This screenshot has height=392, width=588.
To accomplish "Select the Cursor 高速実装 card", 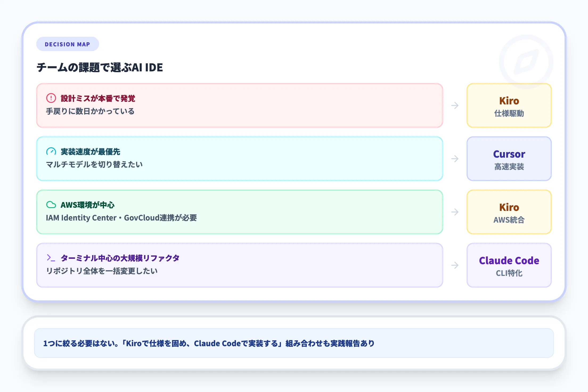I will 509,159.
